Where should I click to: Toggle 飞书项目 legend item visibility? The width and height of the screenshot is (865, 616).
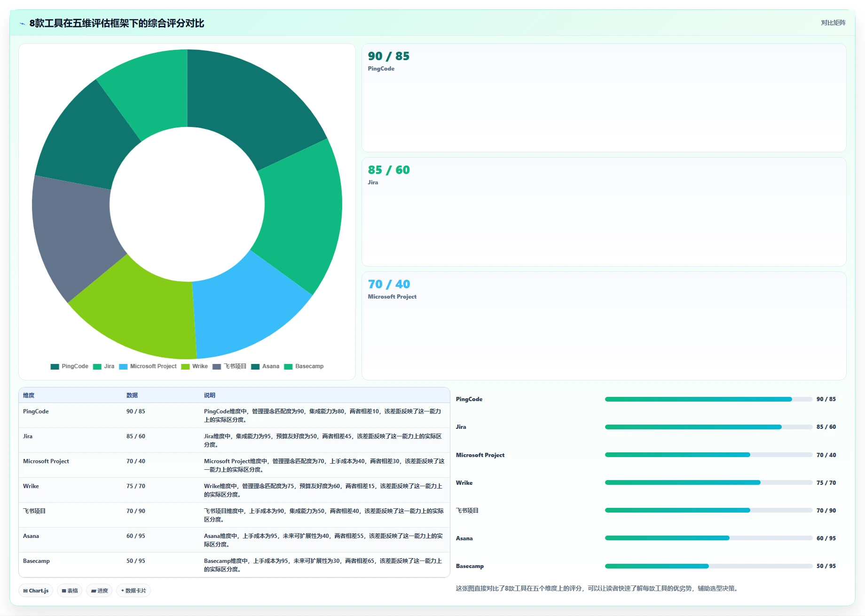click(229, 366)
